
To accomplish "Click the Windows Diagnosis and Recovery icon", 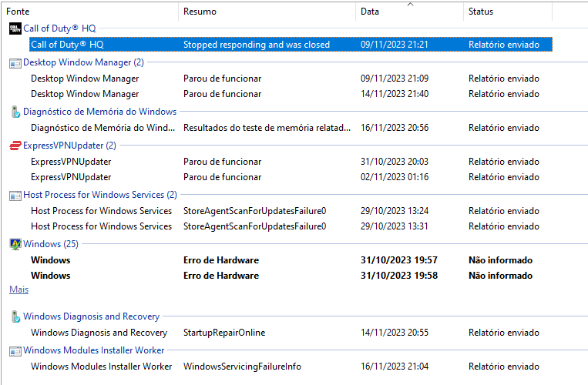I will pos(15,316).
